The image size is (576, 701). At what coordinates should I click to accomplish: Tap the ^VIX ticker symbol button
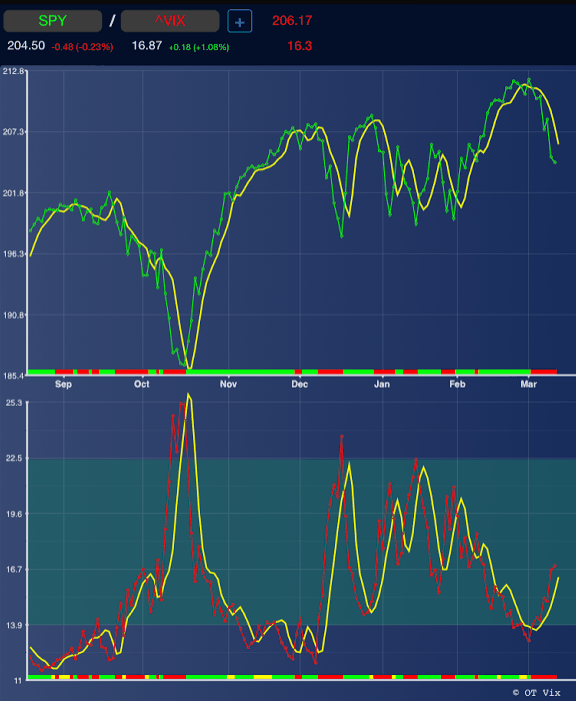point(170,21)
